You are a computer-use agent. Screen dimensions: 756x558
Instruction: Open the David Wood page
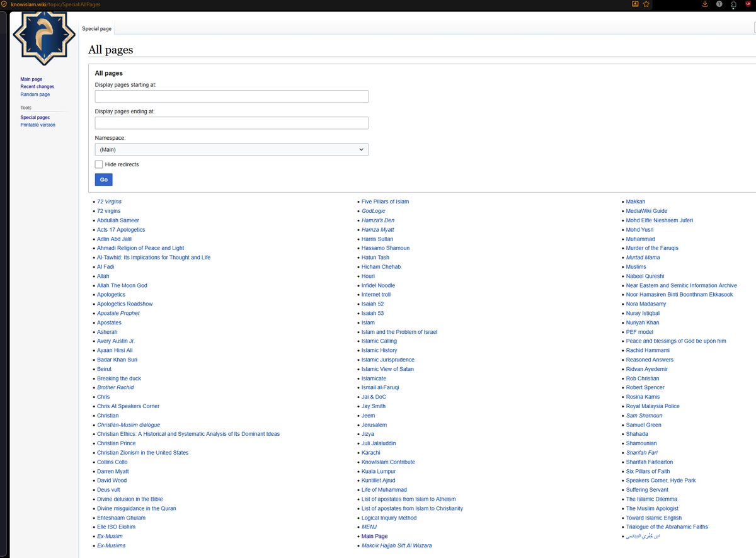[112, 481]
